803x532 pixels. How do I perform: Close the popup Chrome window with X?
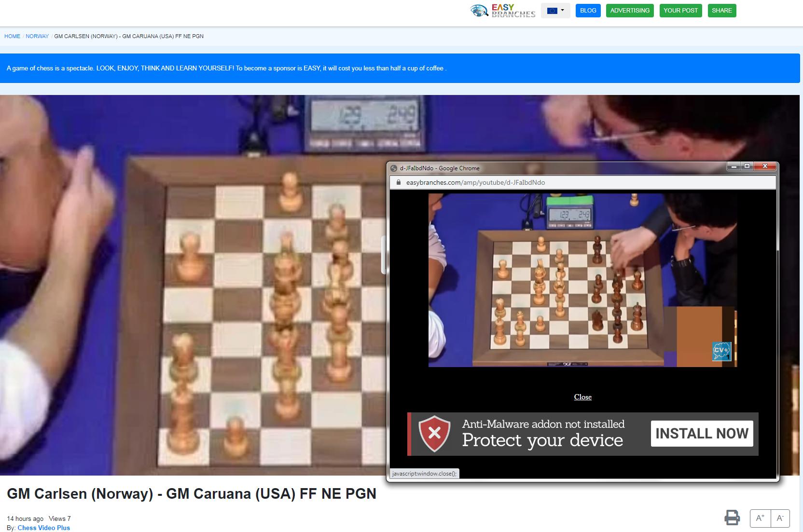[765, 166]
